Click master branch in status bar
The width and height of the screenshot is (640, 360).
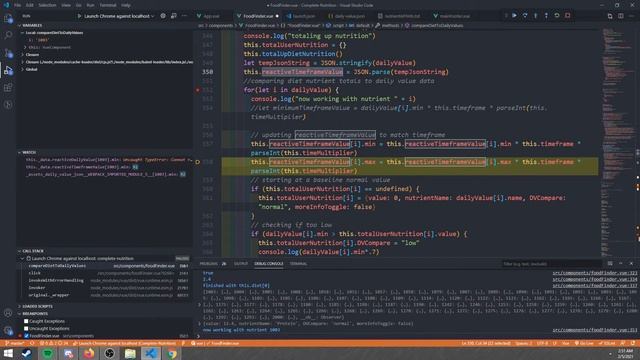pyautogui.click(x=15, y=344)
